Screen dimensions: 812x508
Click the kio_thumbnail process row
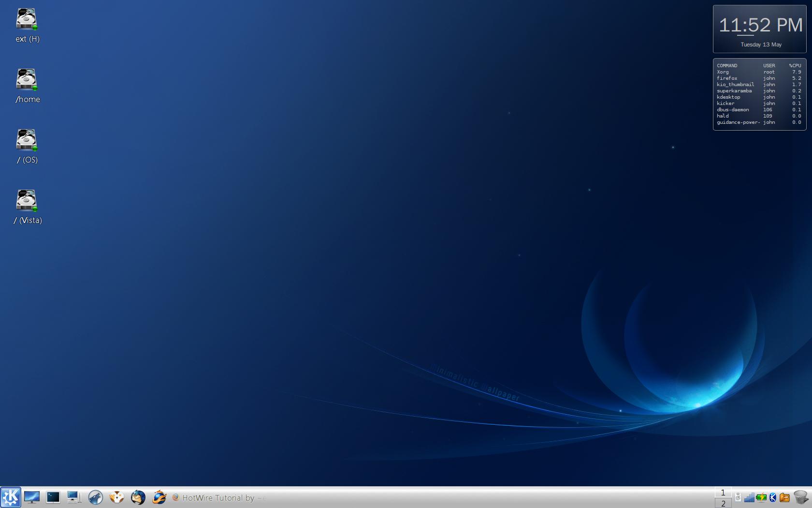click(x=759, y=85)
